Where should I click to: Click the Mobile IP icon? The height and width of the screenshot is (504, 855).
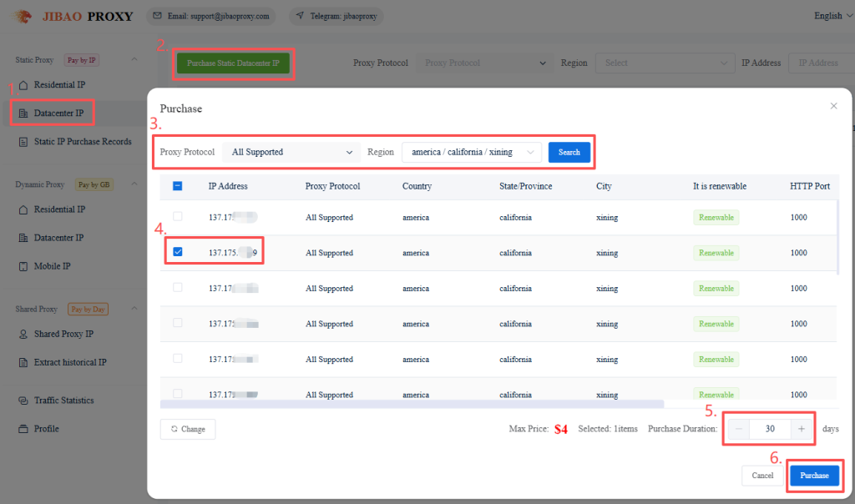coord(23,266)
